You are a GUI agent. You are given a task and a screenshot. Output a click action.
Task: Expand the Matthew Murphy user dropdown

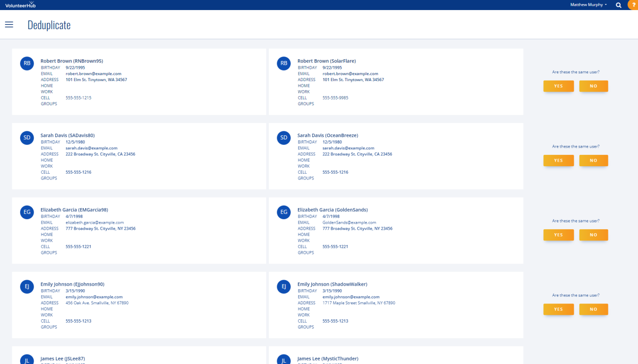(588, 5)
